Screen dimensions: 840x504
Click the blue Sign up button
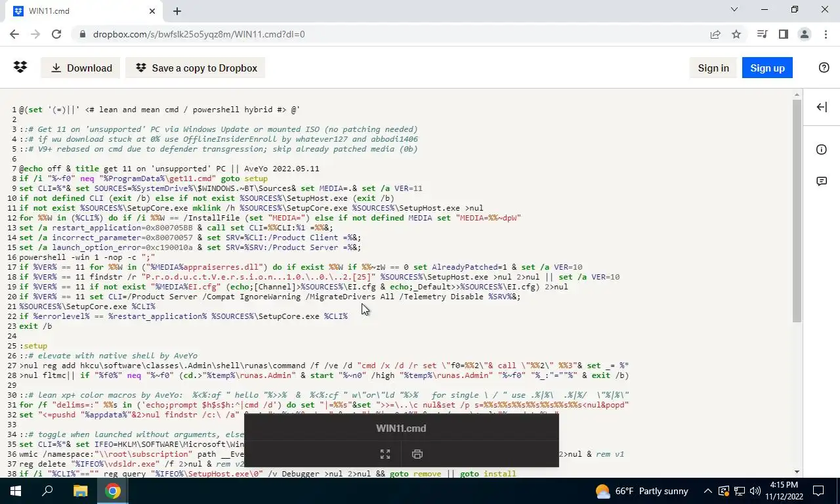click(x=767, y=68)
